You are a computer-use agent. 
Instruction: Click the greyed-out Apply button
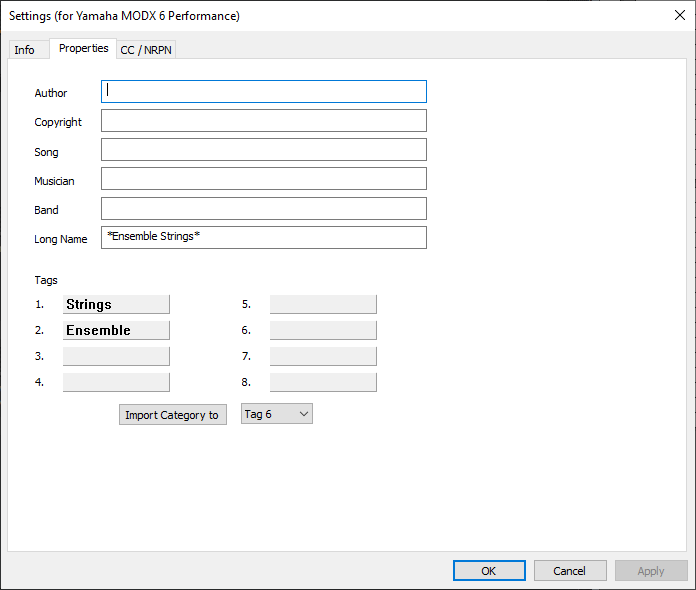(651, 570)
